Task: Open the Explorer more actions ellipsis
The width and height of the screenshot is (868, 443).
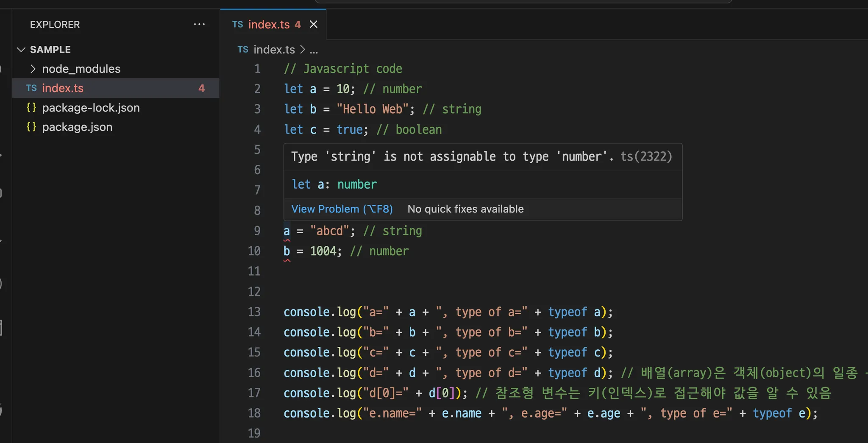Action: pyautogui.click(x=199, y=25)
